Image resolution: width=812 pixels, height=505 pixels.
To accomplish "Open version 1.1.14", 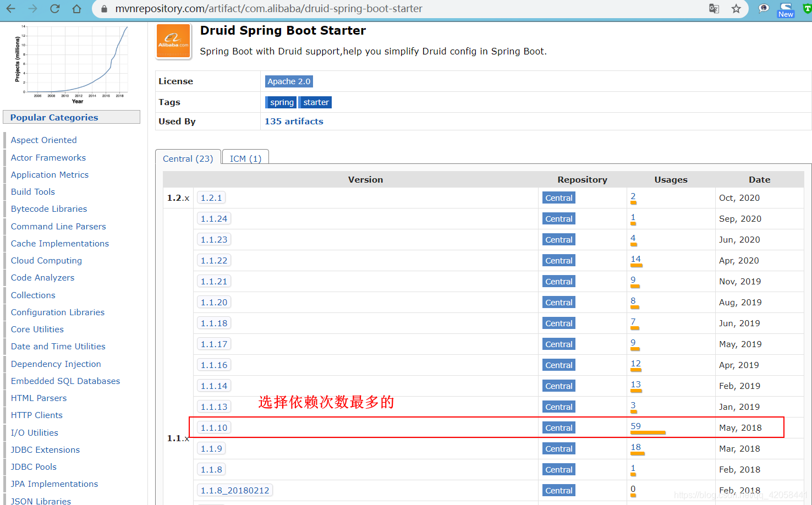I will click(x=214, y=386).
